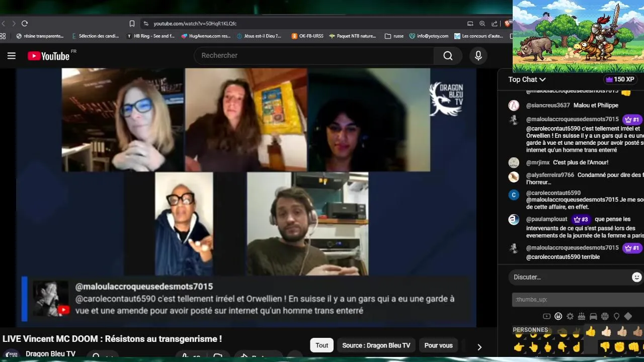The image size is (644, 362).
Task: Select the nature flower emoji category
Action: [570, 316]
